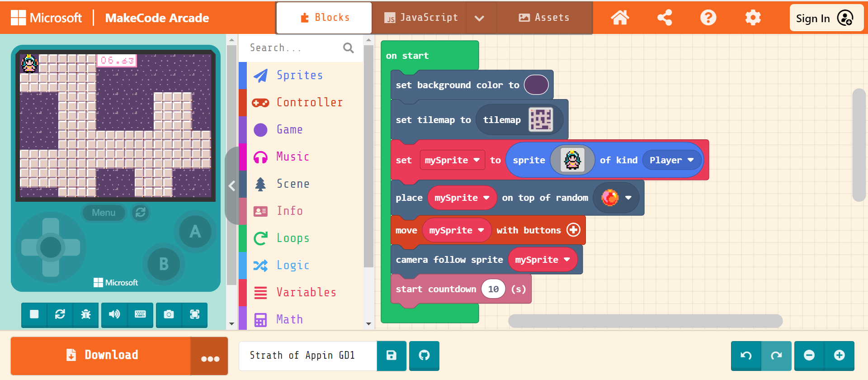Screen dimensions: 868x380
Task: Click the Microsoft logo
Action: 47,18
